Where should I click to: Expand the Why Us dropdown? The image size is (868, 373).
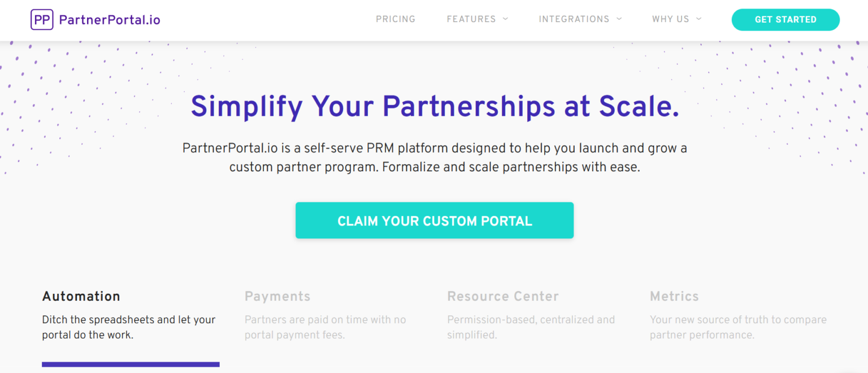pos(672,19)
